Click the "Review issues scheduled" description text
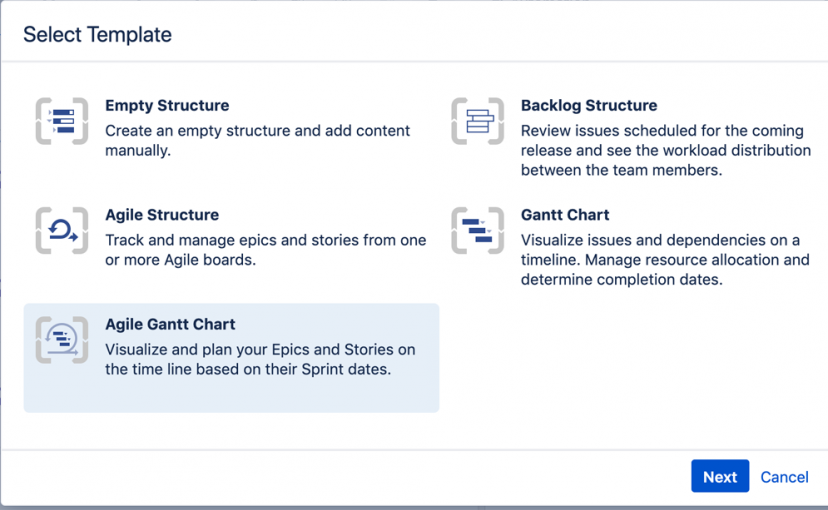828x510 pixels. pyautogui.click(x=665, y=150)
